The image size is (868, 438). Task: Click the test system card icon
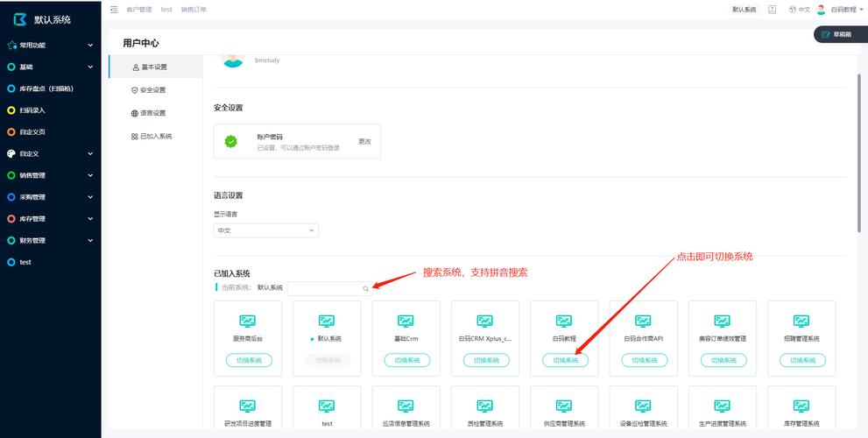pos(327,406)
